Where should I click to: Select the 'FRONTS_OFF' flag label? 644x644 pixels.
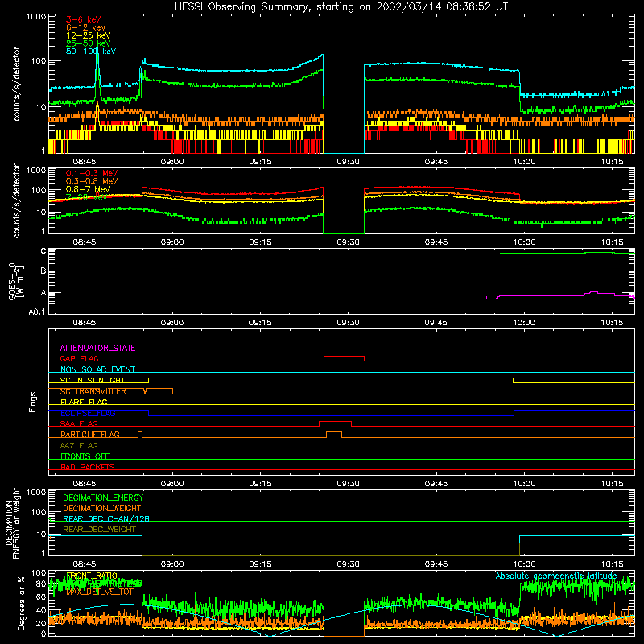coord(85,456)
